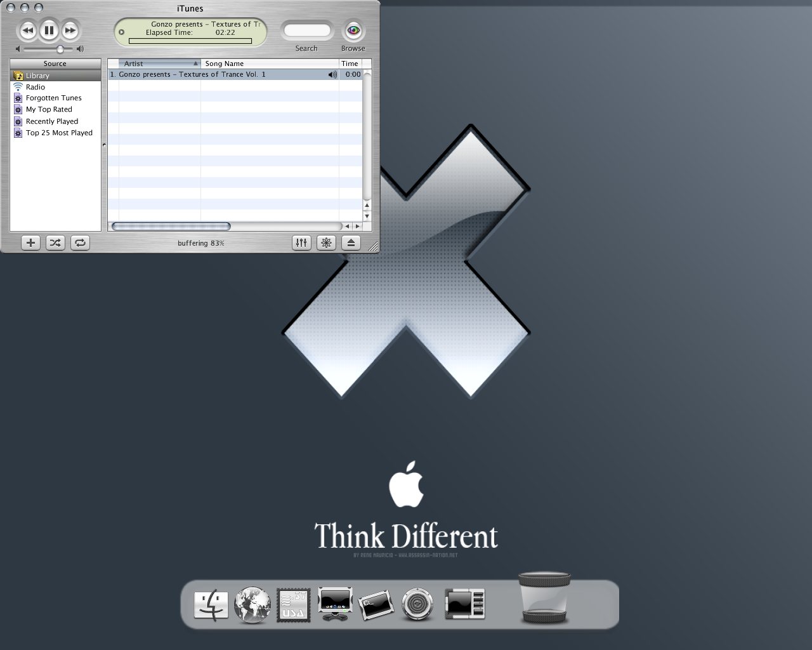Image resolution: width=812 pixels, height=650 pixels.
Task: Open the My Top Rated playlist
Action: [x=55, y=109]
